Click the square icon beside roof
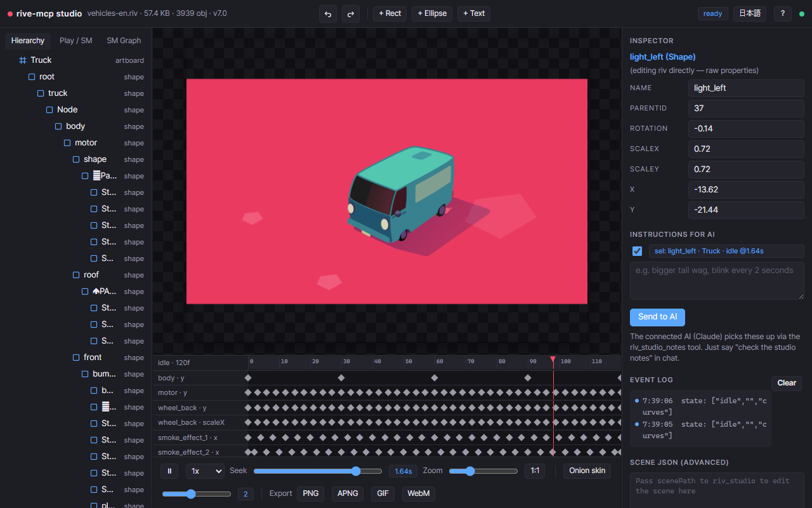Screen dimensions: 812x508 tap(76, 275)
